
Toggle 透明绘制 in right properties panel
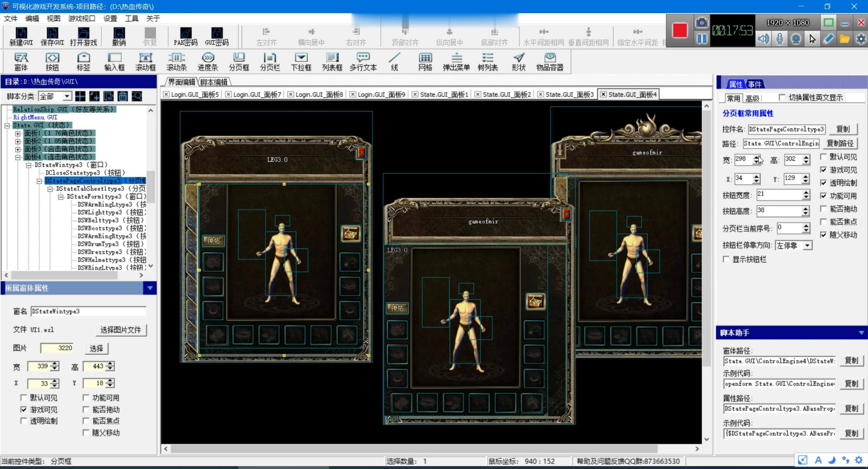pos(823,183)
